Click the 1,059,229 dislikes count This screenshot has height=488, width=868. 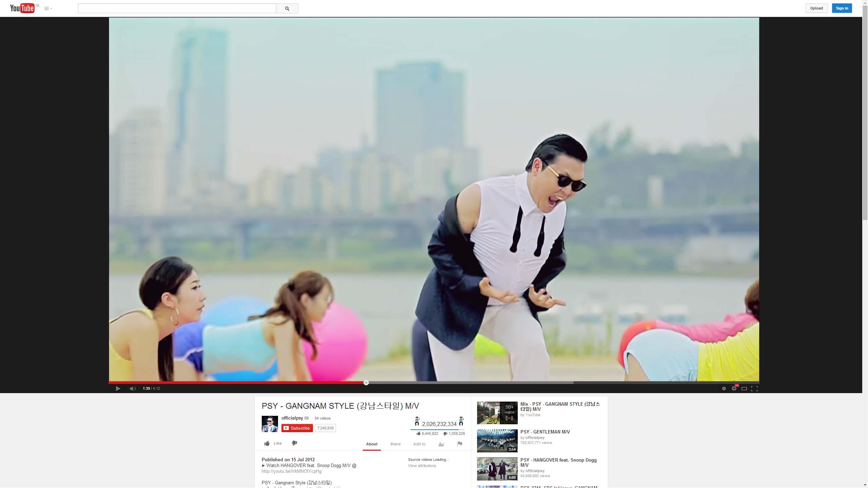[x=457, y=433]
